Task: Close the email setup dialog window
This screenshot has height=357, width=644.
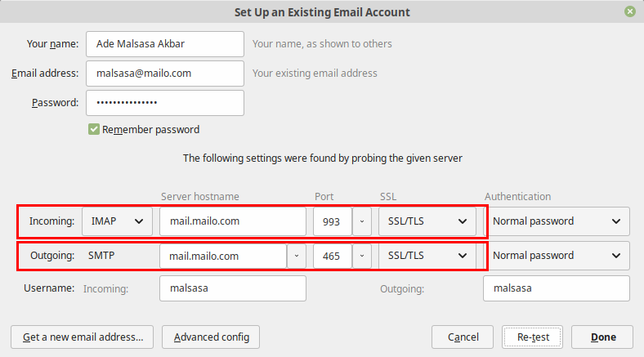Action: click(630, 11)
